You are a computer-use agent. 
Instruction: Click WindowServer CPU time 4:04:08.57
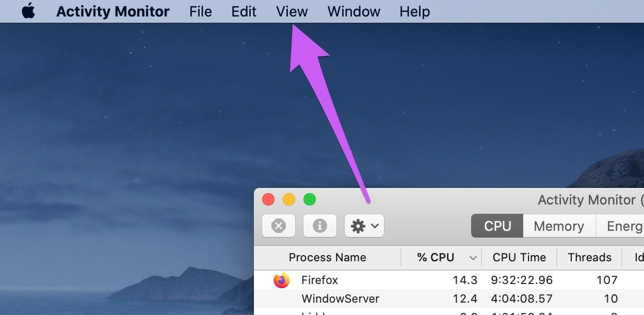click(522, 298)
